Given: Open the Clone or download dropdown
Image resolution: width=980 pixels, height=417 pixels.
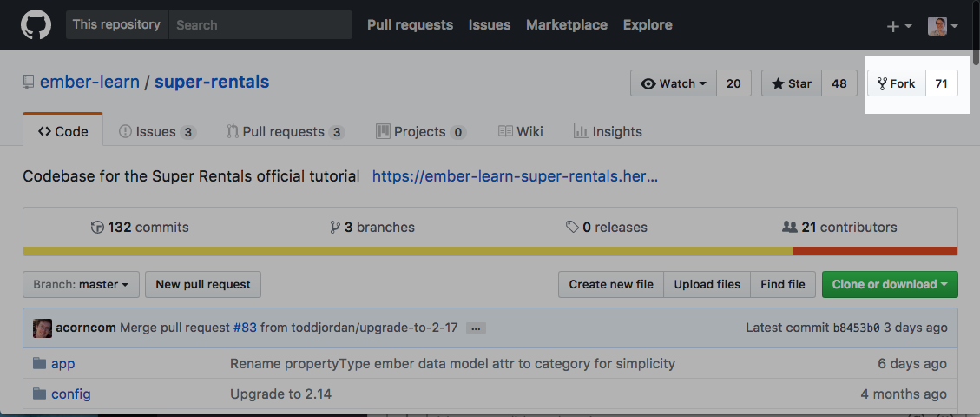Looking at the screenshot, I should pyautogui.click(x=890, y=284).
